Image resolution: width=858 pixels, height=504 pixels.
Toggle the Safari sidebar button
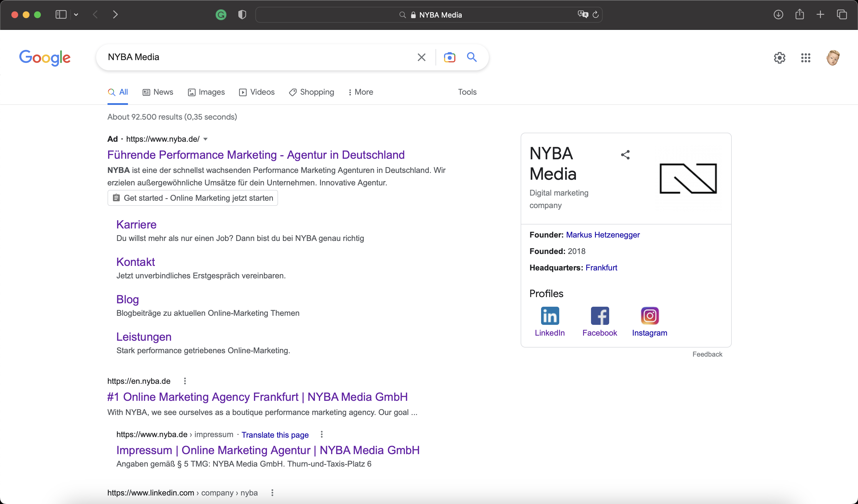pyautogui.click(x=61, y=15)
